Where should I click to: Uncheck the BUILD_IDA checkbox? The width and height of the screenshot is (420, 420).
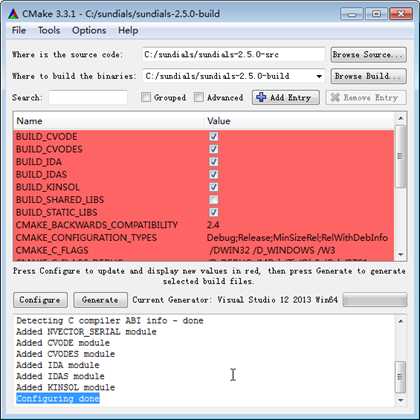tap(214, 162)
